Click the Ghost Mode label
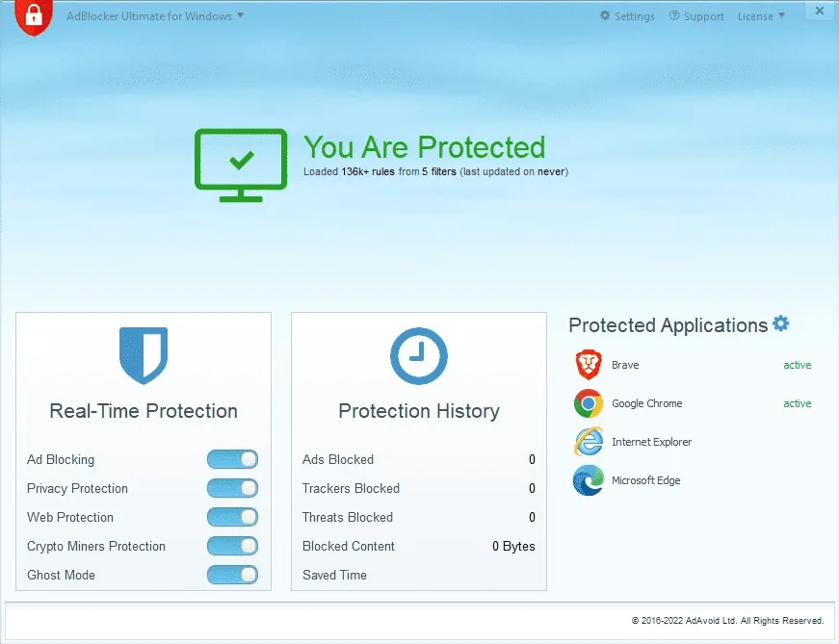 click(x=61, y=575)
